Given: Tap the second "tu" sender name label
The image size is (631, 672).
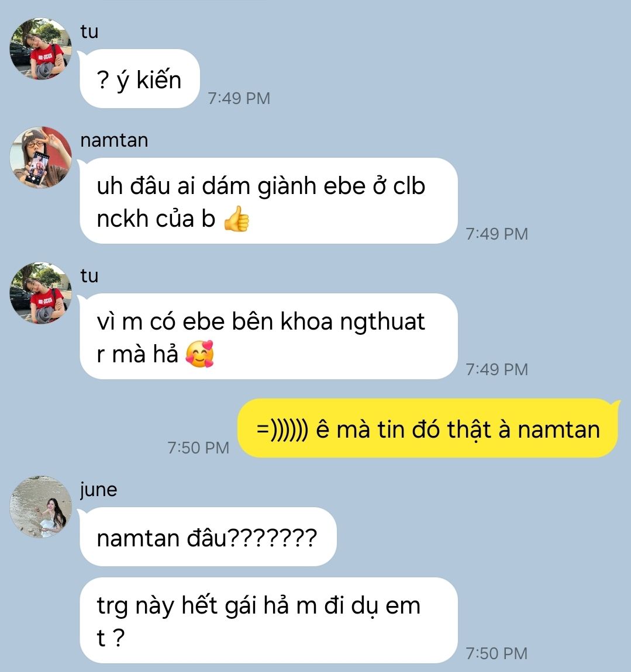Looking at the screenshot, I should [x=89, y=276].
